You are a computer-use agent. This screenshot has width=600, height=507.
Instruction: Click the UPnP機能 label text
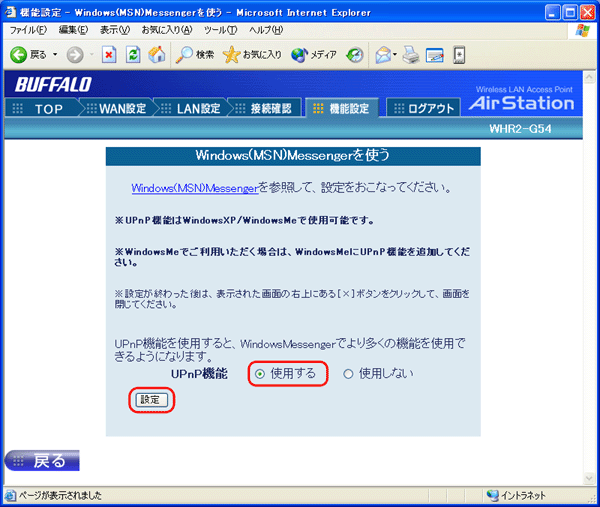pos(199,374)
